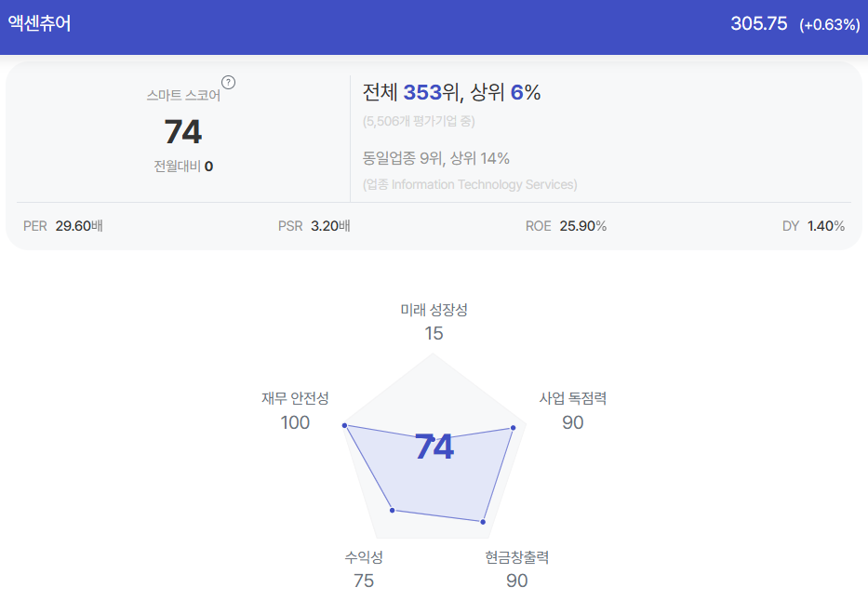Image resolution: width=868 pixels, height=614 pixels.
Task: Click the center 74 score in radar chart
Action: (x=434, y=447)
